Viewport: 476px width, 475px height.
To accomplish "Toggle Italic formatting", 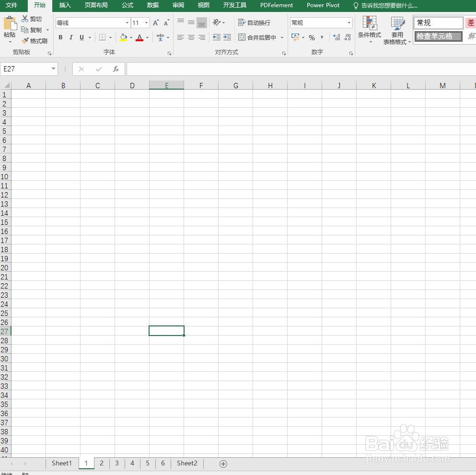I will [71, 37].
